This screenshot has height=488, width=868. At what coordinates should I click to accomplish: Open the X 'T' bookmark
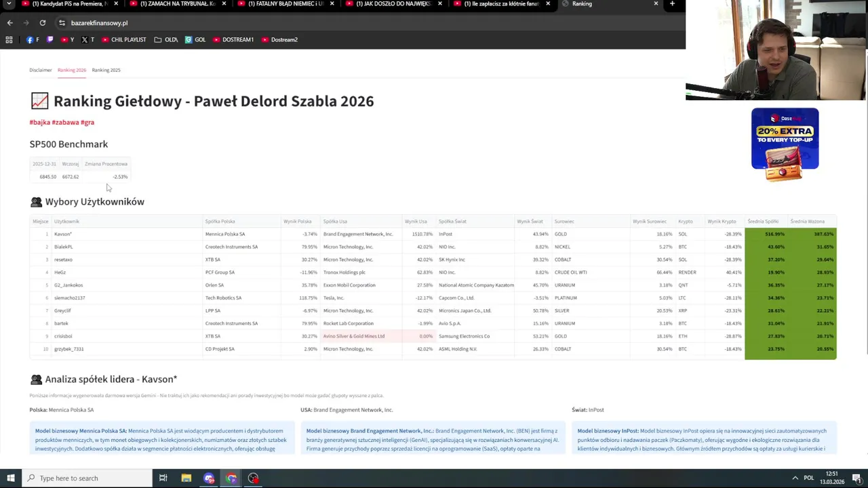point(87,40)
